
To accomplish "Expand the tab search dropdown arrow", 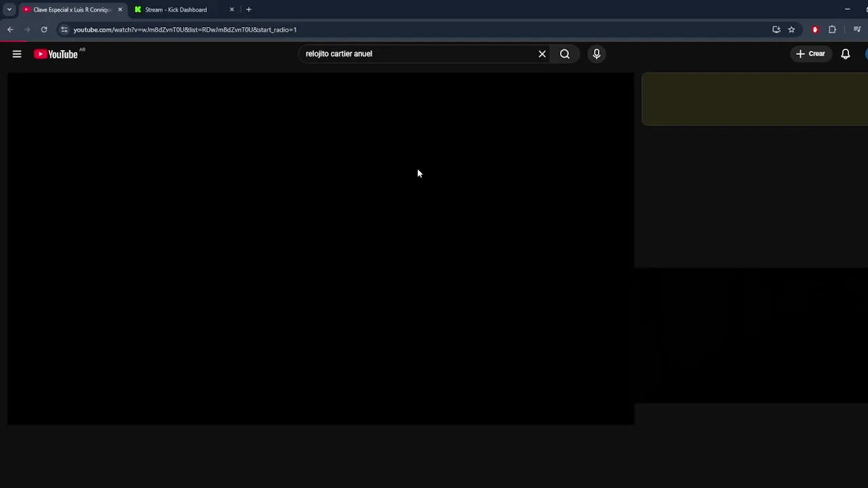I will pos(9,9).
